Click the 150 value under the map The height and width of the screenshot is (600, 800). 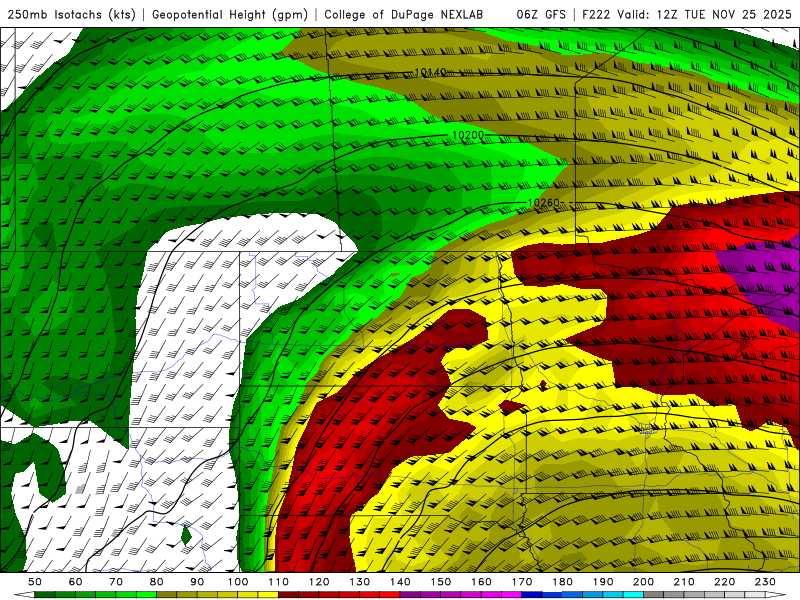[x=441, y=582]
